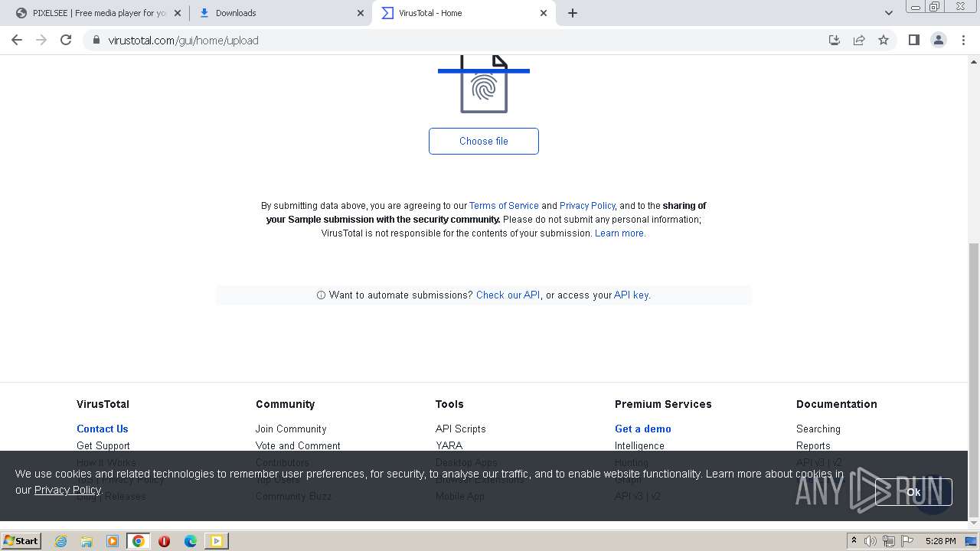Image resolution: width=980 pixels, height=551 pixels.
Task: Open the yellow player taskbar icon
Action: click(x=216, y=541)
